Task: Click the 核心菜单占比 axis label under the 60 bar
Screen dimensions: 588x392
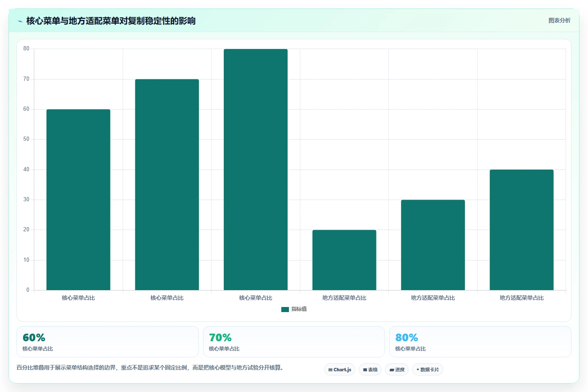Action: point(78,298)
